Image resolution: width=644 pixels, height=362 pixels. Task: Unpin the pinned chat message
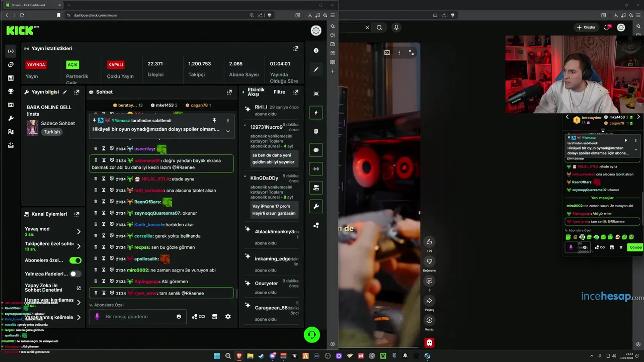click(x=214, y=121)
